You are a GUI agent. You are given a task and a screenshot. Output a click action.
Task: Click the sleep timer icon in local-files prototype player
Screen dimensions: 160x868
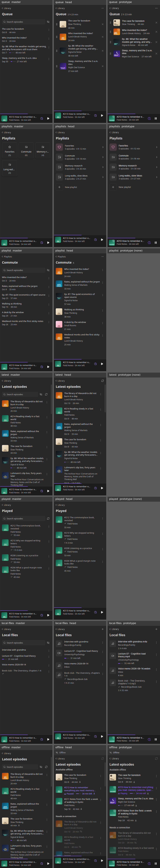tap(149, 739)
